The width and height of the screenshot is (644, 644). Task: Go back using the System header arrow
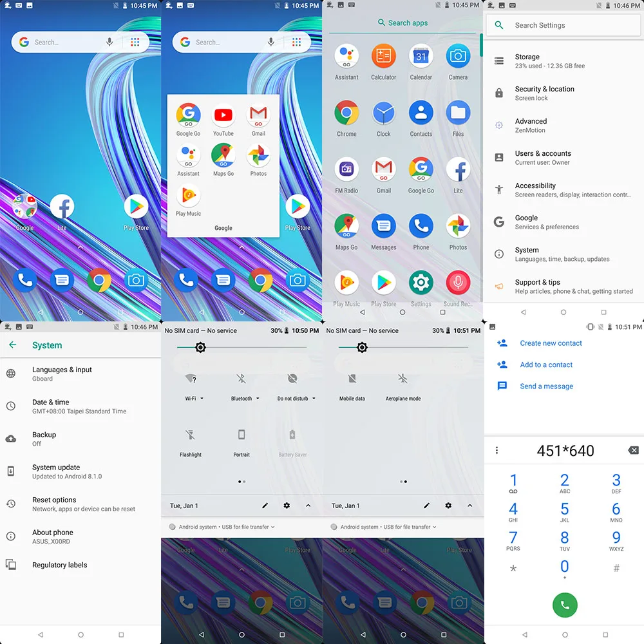point(13,345)
